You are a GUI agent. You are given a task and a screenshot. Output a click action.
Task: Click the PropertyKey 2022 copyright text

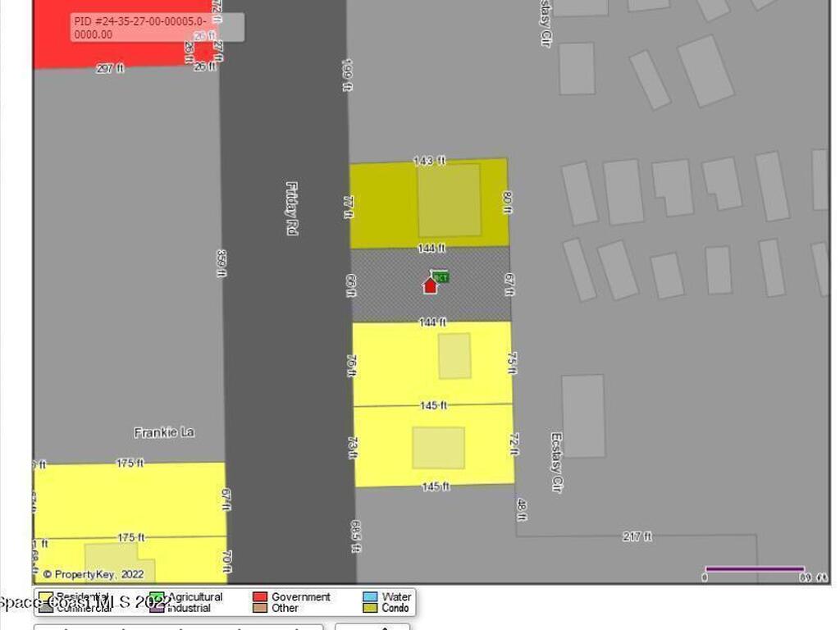(94, 574)
